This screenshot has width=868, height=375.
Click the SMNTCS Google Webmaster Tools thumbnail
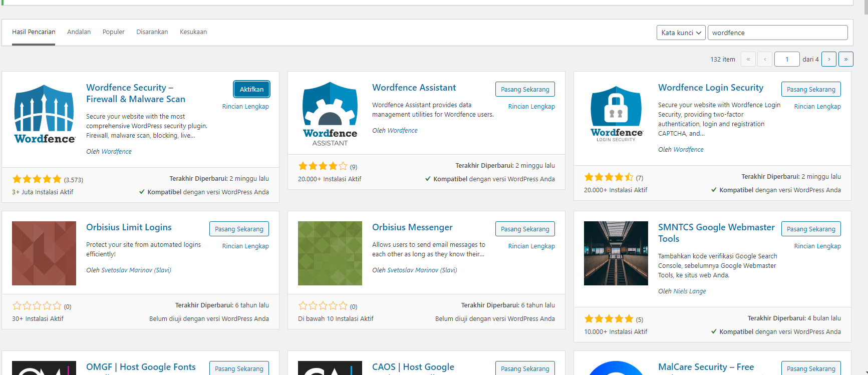[616, 253]
